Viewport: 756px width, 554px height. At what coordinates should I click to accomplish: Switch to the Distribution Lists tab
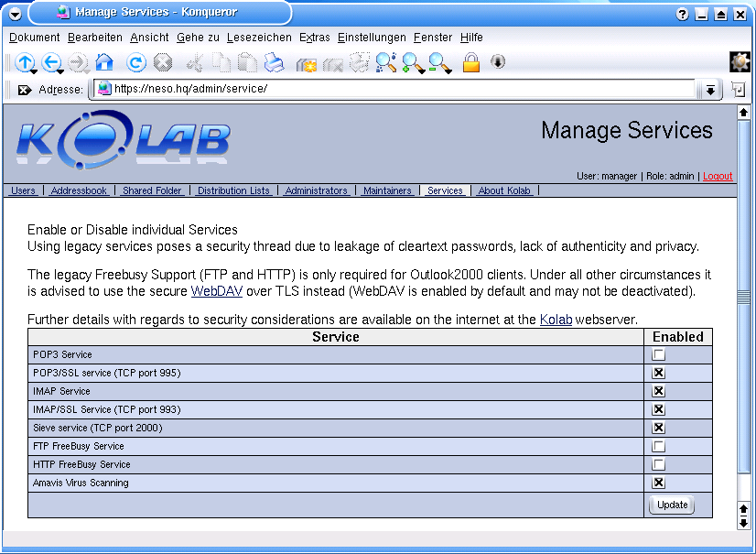click(233, 190)
